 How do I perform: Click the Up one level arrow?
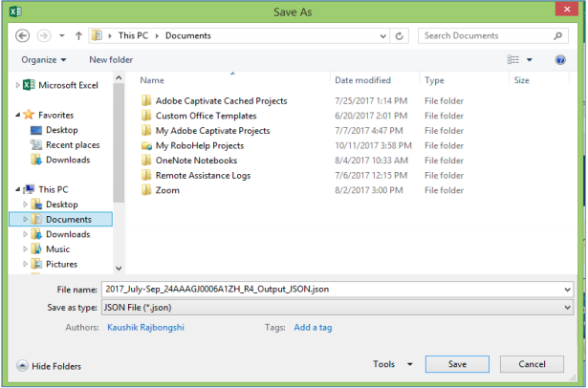[x=77, y=35]
